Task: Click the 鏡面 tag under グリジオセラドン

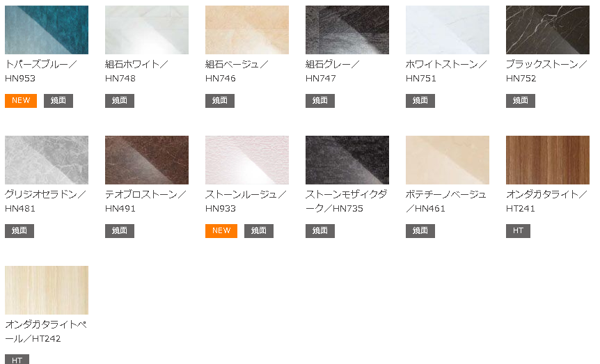Action: point(19,231)
